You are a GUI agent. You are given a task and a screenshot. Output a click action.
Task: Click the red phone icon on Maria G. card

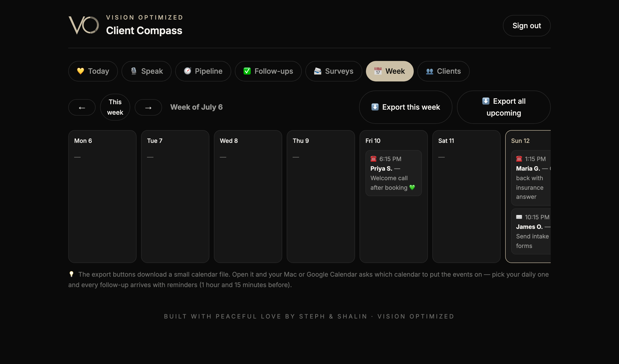(519, 159)
